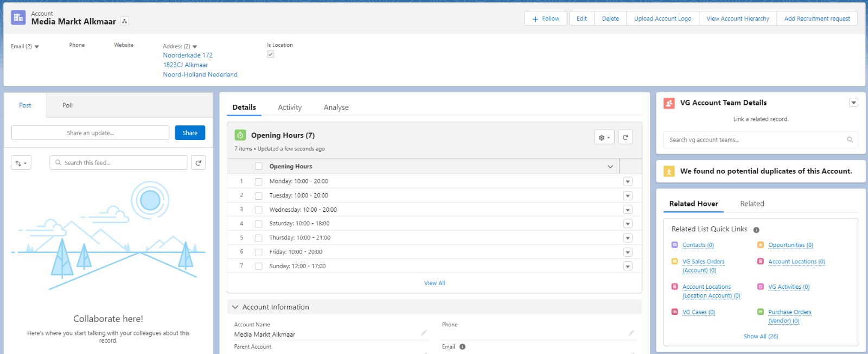
Task: Open row actions for Friday opening hours
Action: pyautogui.click(x=628, y=252)
